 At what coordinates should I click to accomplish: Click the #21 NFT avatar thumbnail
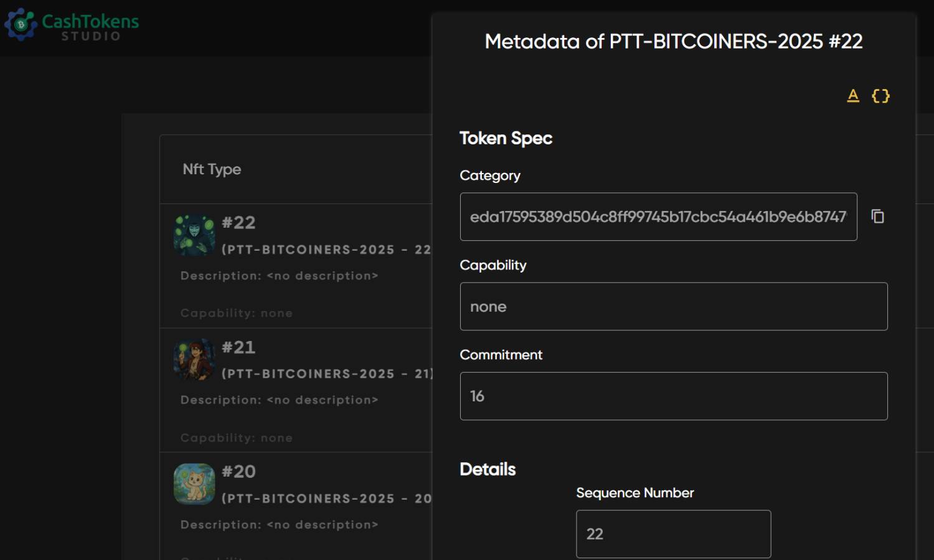pyautogui.click(x=194, y=360)
